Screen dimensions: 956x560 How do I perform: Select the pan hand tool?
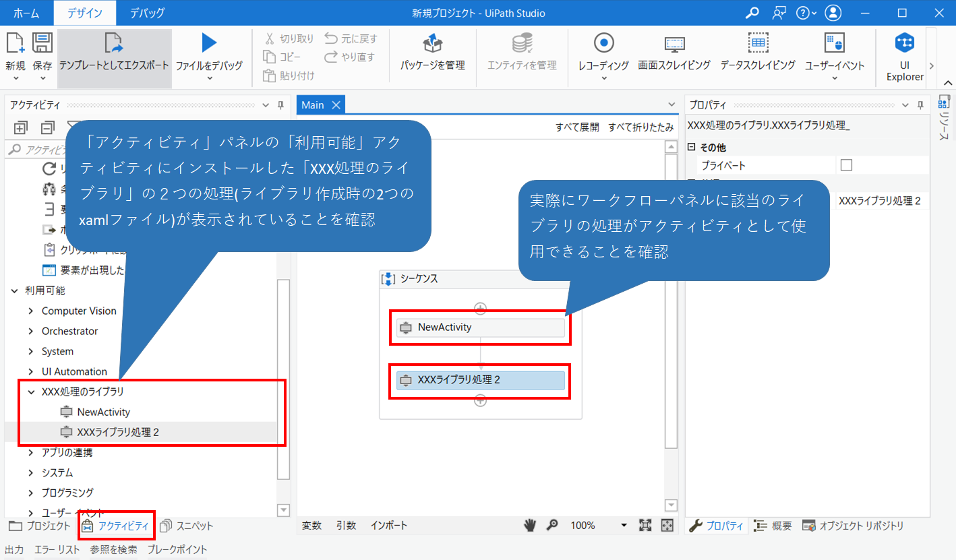pos(531,526)
